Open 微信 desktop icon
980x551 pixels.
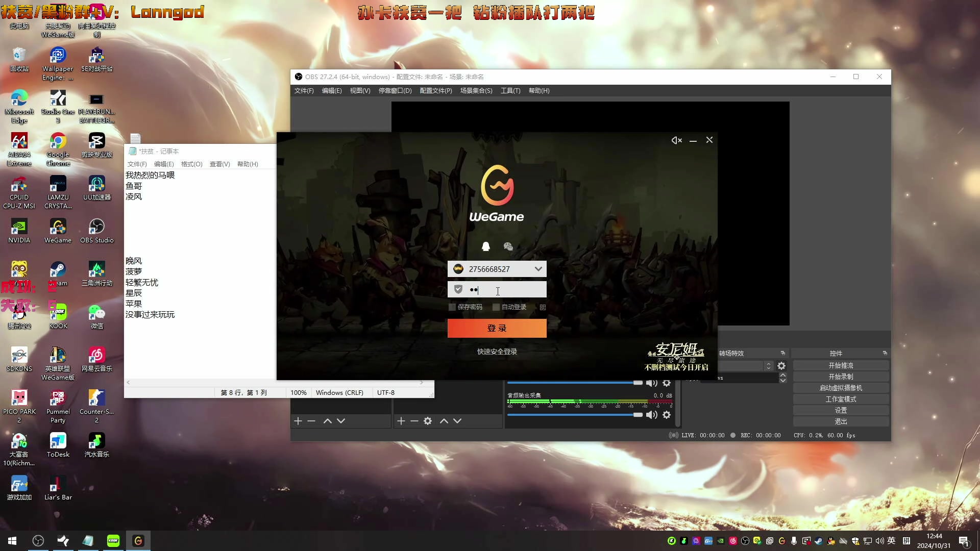click(x=96, y=316)
